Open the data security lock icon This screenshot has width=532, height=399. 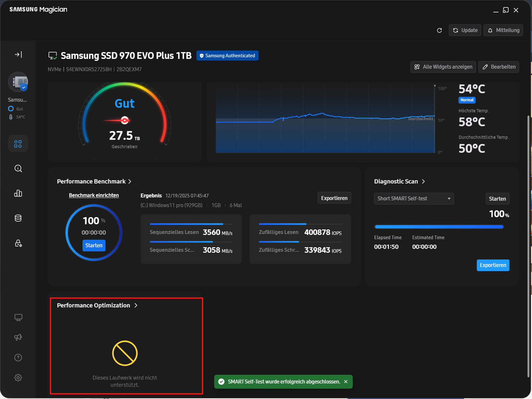(x=18, y=243)
